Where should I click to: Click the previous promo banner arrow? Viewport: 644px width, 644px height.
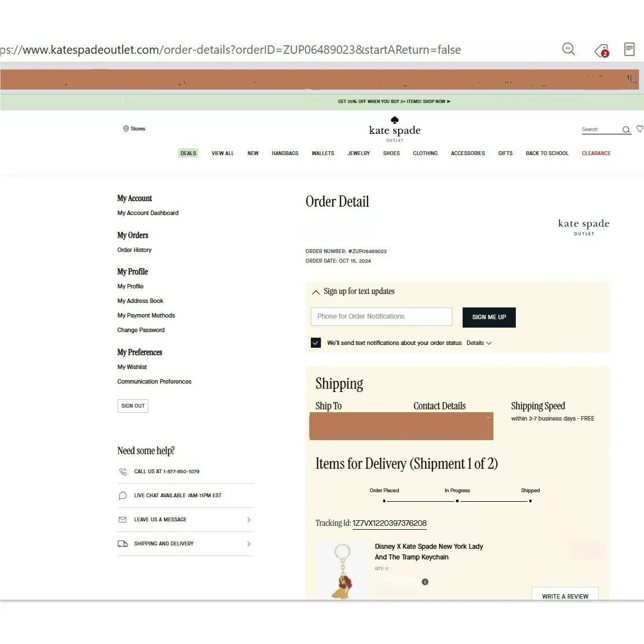coord(122,101)
